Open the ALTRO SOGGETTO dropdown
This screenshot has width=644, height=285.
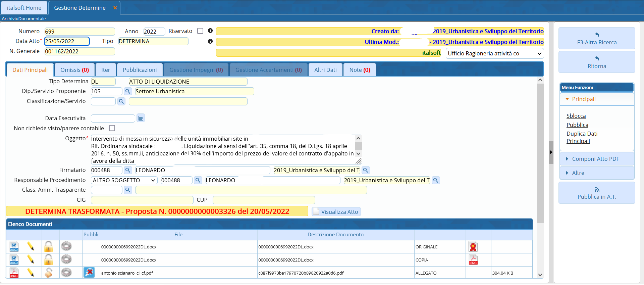tap(124, 180)
